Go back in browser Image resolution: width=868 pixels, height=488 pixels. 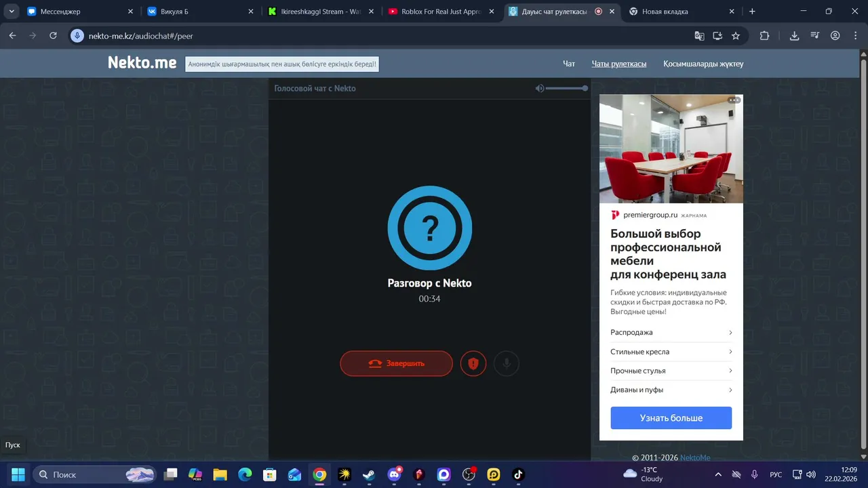pyautogui.click(x=12, y=35)
